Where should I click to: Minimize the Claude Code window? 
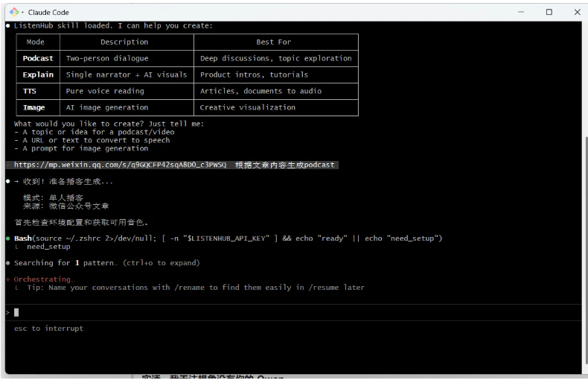pos(520,12)
